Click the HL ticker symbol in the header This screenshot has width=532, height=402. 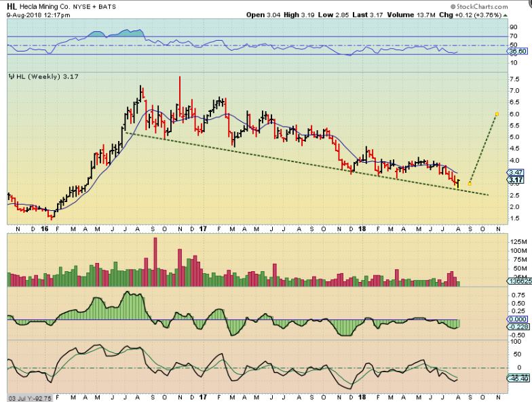pyautogui.click(x=12, y=6)
